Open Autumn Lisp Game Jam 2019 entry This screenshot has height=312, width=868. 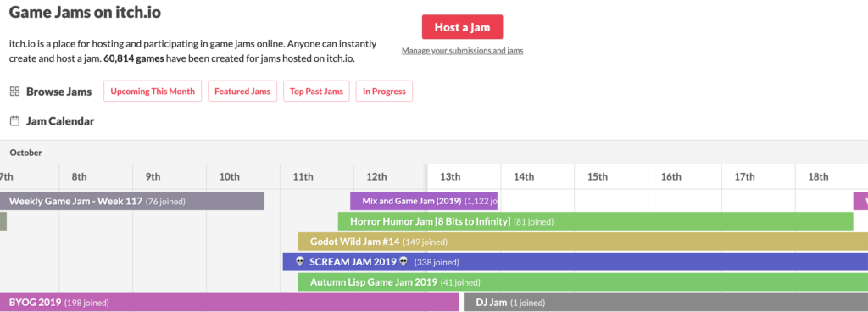pyautogui.click(x=583, y=282)
